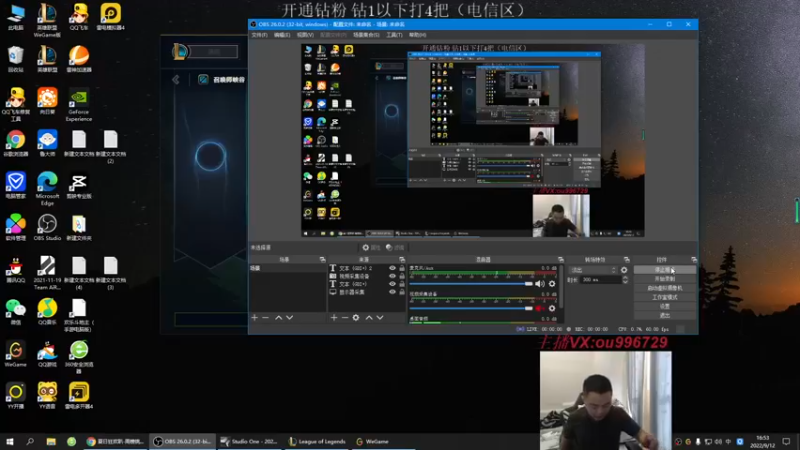This screenshot has width=800, height=450.
Task: Open the Help menu in OBS
Action: pos(417,35)
